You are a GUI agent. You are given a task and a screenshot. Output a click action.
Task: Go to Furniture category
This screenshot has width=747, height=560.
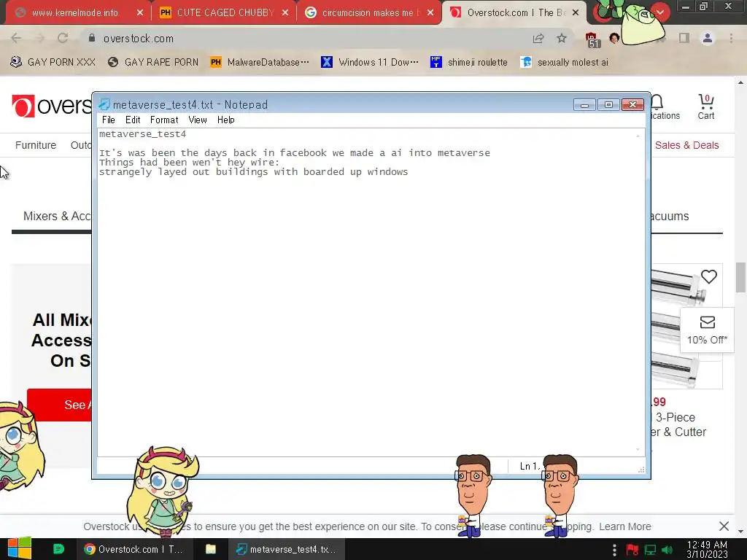coord(36,145)
